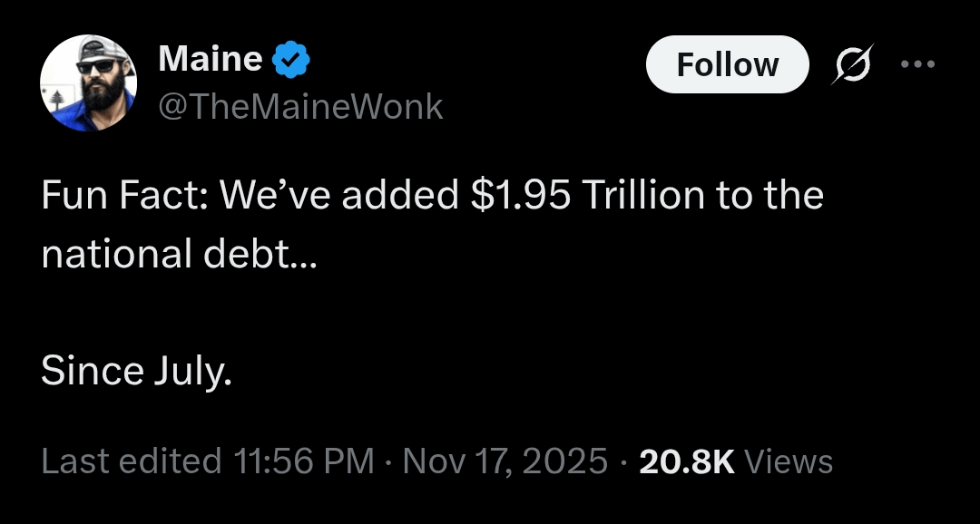
Task: Open the three-dot more options menu
Action: coord(916,65)
